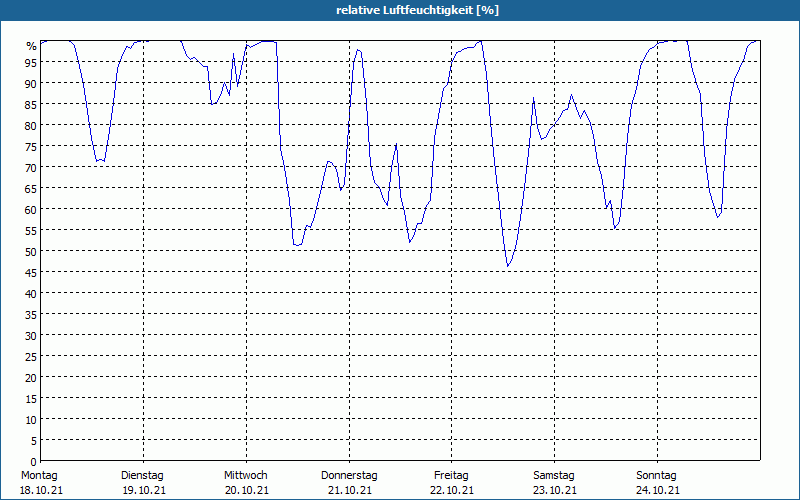The width and height of the screenshot is (800, 500).
Task: Click the y-axis value '5'
Action: [34, 441]
